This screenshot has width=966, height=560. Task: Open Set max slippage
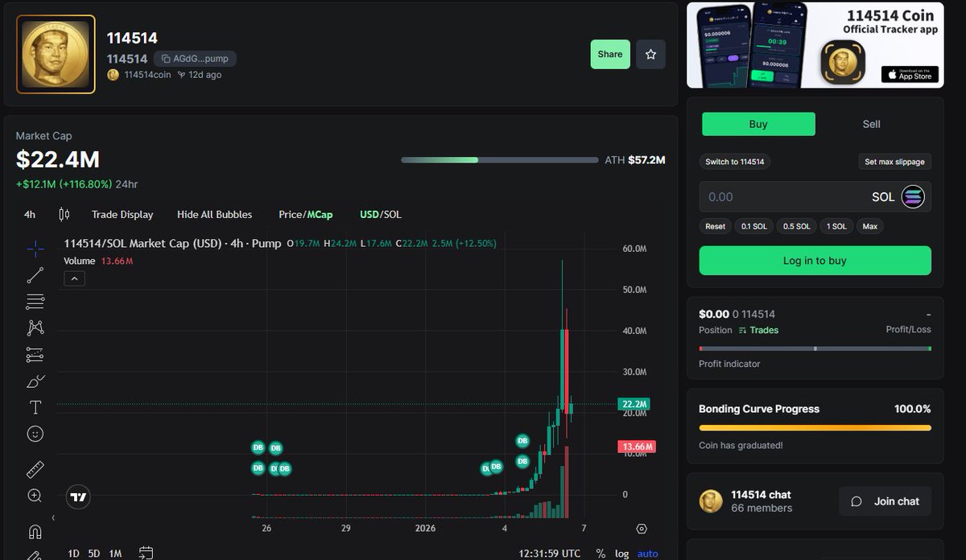point(895,162)
